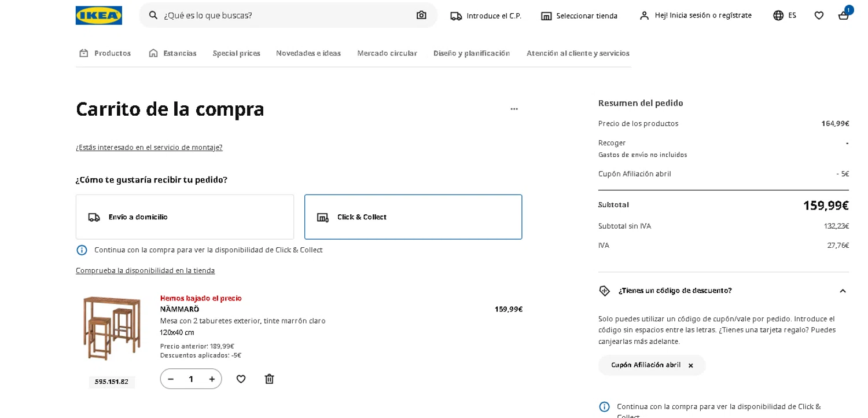Open cart options three-dot menu
Viewport: 868px width, 418px height.
pyautogui.click(x=514, y=109)
